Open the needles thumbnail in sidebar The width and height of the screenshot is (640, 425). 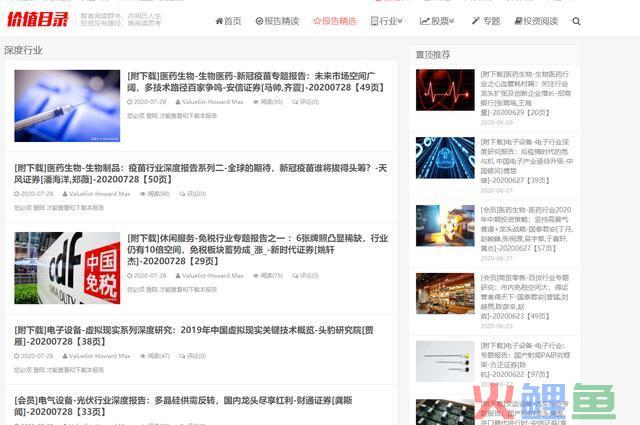(x=445, y=361)
